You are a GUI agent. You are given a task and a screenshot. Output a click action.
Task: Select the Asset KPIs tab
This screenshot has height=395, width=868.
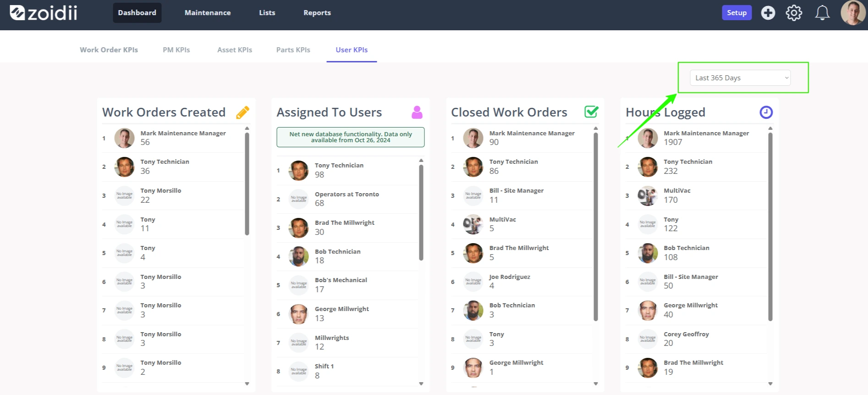click(235, 50)
